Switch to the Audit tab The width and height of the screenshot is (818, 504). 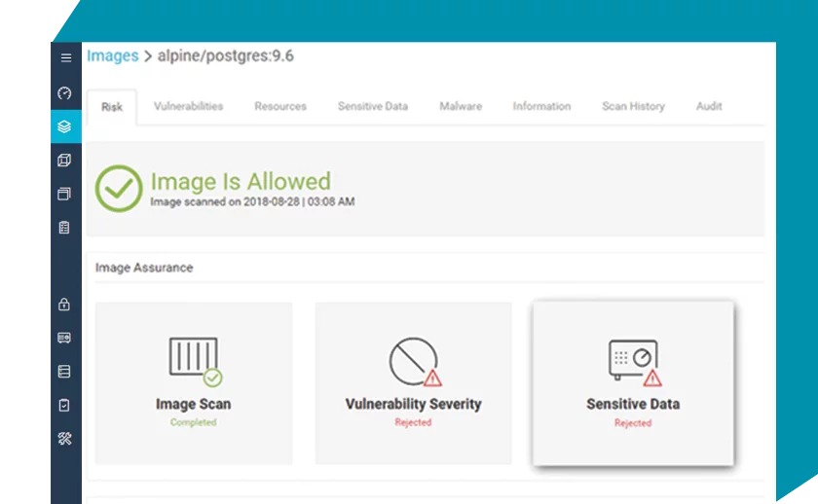(709, 106)
